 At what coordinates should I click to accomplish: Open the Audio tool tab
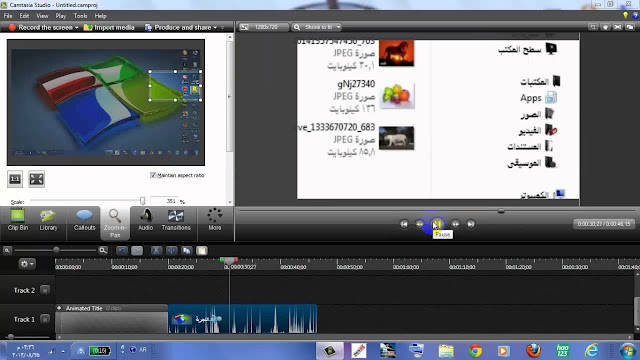click(145, 220)
